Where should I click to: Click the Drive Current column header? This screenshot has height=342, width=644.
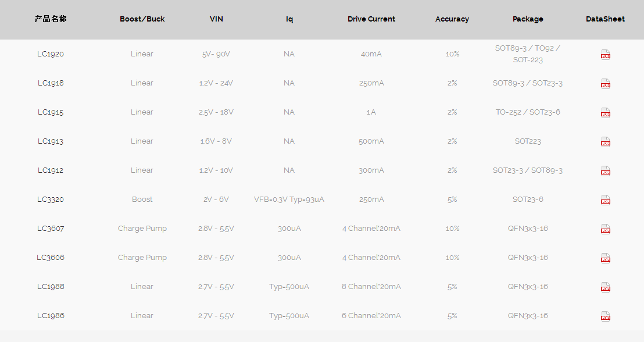pos(371,19)
